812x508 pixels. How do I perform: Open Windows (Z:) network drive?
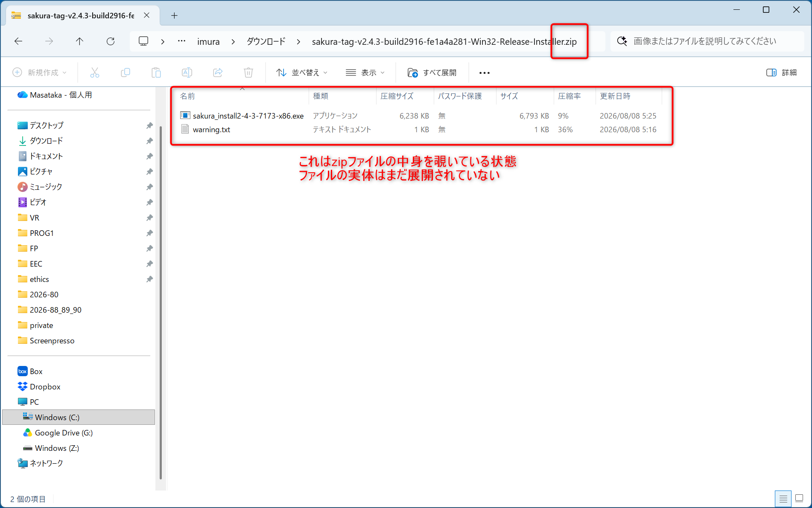(57, 448)
